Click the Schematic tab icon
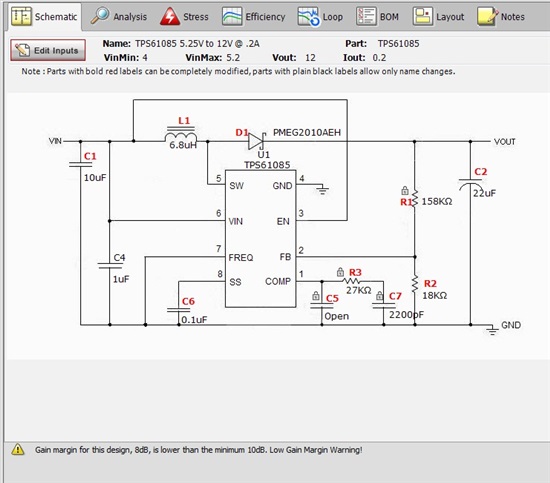 [x=21, y=16]
